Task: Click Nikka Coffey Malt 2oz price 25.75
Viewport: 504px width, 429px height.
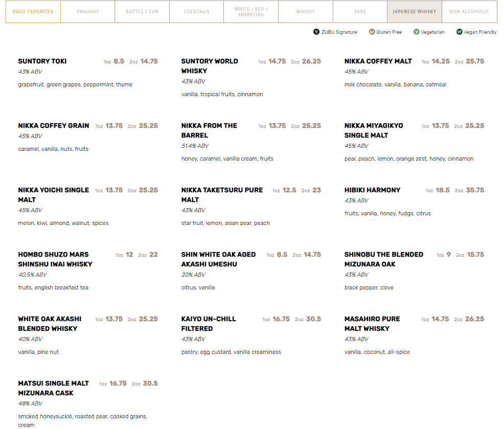Action: [x=475, y=61]
